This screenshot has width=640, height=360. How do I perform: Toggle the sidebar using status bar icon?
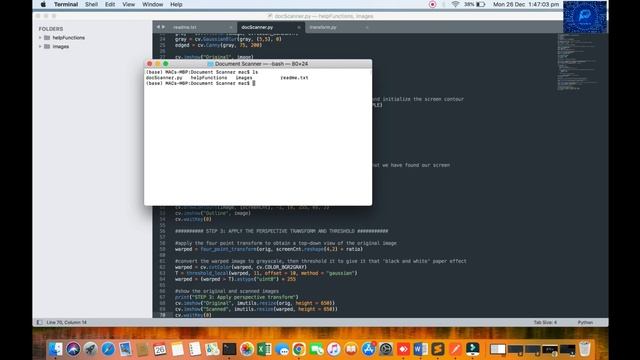tap(39, 322)
